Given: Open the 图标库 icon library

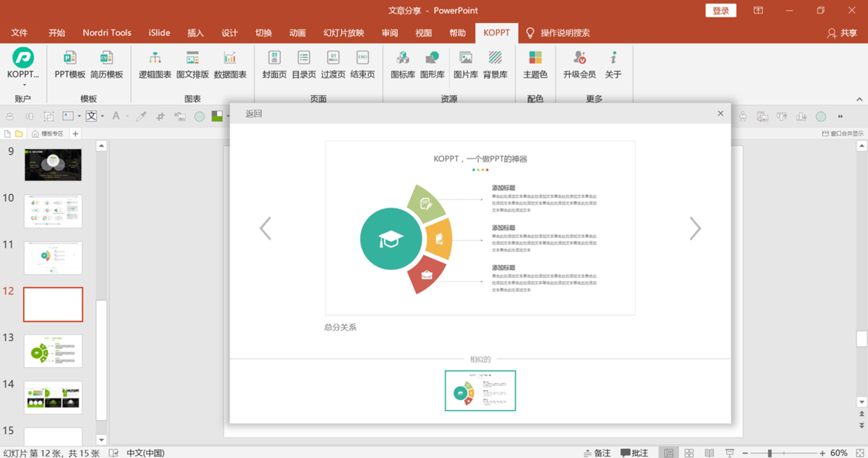Looking at the screenshot, I should tap(402, 64).
